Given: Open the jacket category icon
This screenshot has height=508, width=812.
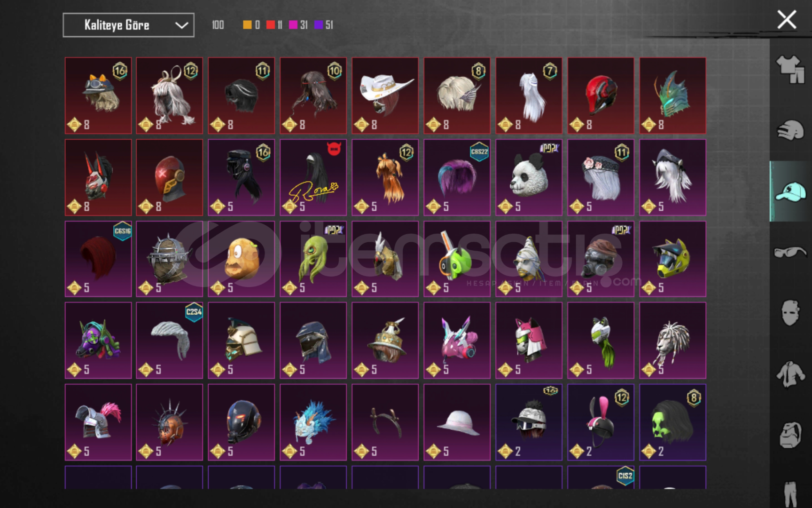Looking at the screenshot, I should (790, 374).
